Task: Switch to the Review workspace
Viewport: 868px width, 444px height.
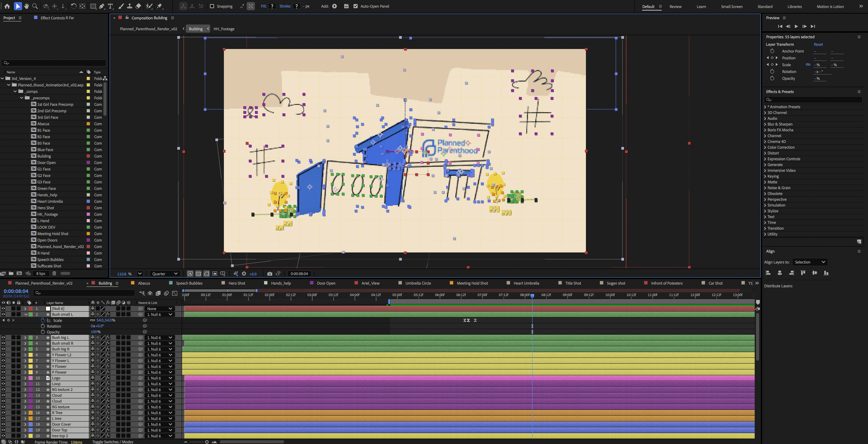Action: [x=675, y=6]
